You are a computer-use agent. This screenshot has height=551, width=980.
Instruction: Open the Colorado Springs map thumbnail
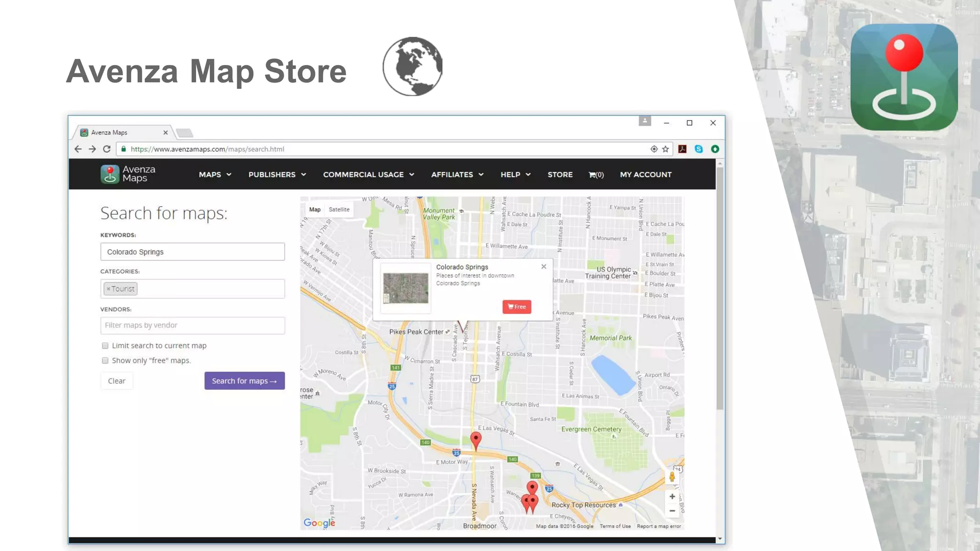coord(406,288)
